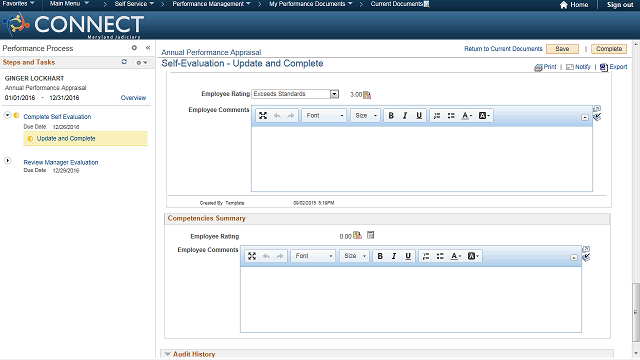Toggle underline in Competencies Summary editor
Image resolution: width=640 pixels, height=360 pixels.
pyautogui.click(x=408, y=256)
